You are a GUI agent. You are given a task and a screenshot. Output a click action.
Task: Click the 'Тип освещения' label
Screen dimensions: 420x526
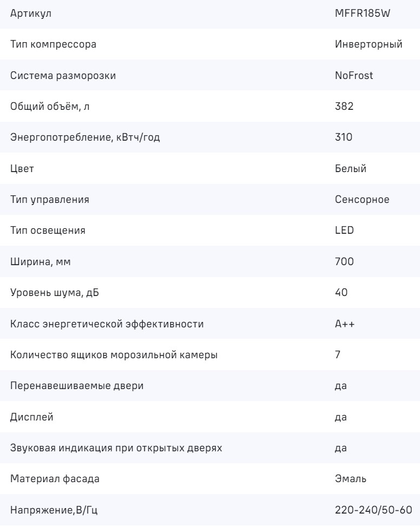point(48,231)
